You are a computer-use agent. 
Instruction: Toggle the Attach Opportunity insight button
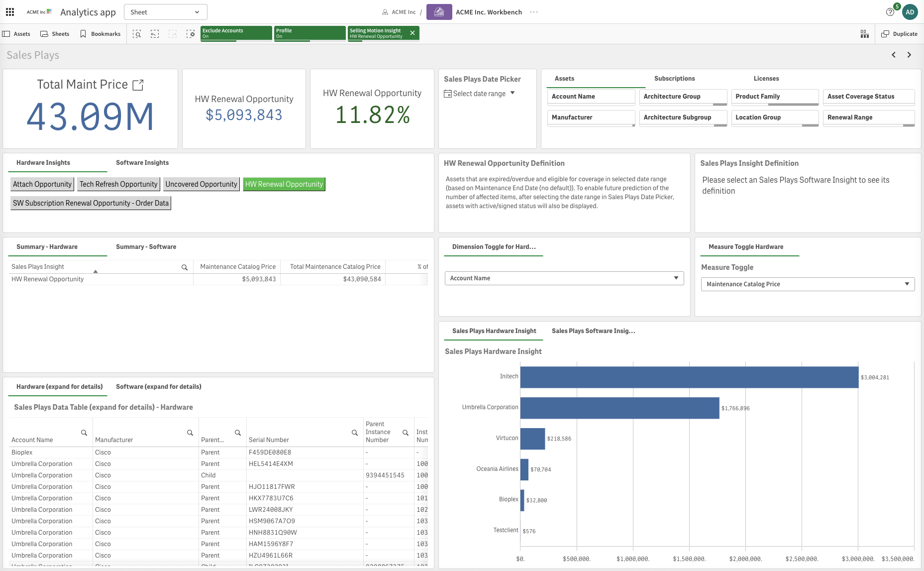(42, 184)
